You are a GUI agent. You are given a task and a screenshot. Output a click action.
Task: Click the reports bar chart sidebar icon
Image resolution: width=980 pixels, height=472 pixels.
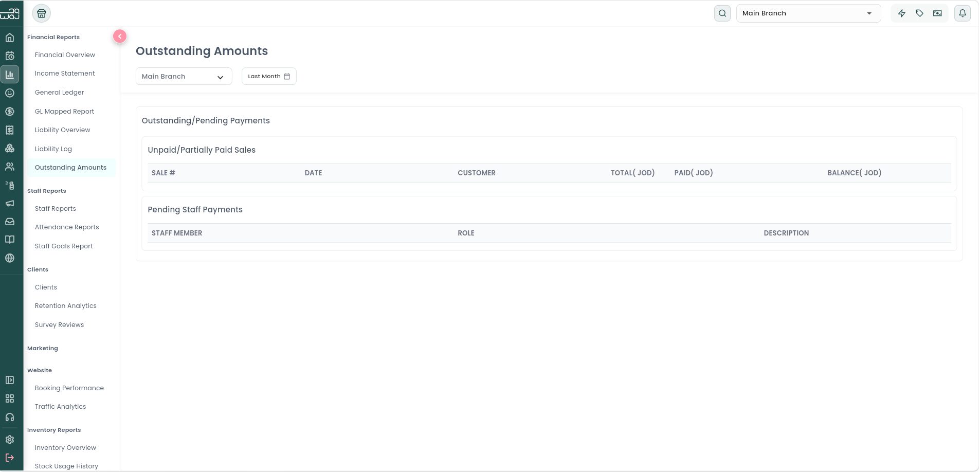pyautogui.click(x=10, y=75)
